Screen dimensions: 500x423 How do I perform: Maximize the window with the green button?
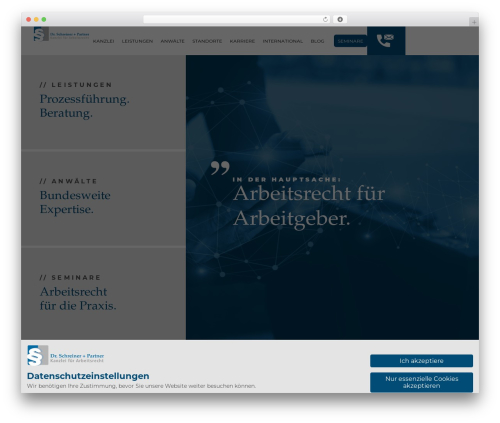click(44, 19)
